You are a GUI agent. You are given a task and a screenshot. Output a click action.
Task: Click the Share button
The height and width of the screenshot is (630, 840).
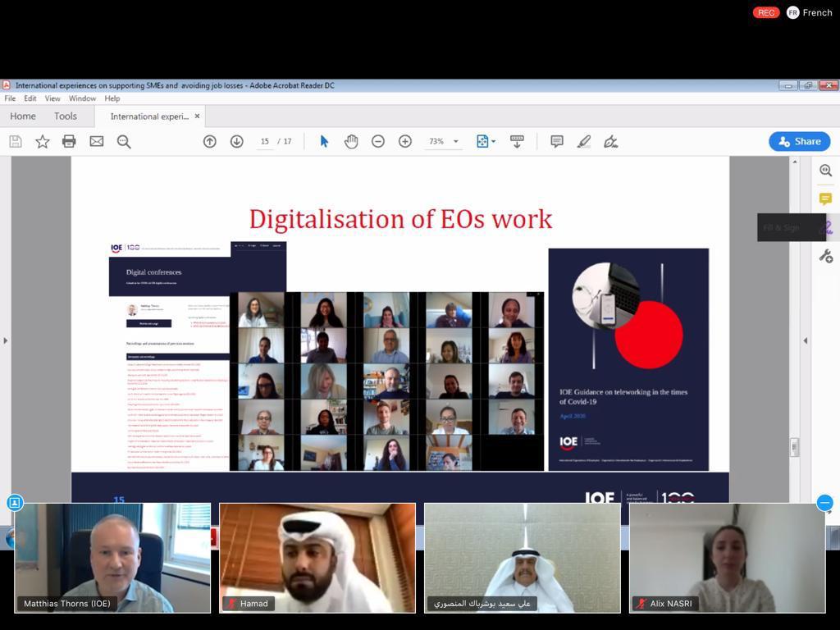799,141
